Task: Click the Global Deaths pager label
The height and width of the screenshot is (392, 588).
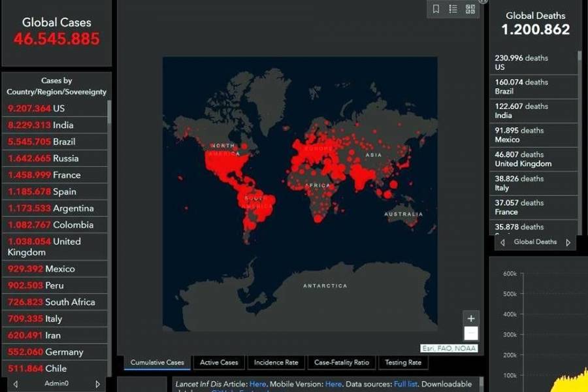Action: 535,242
